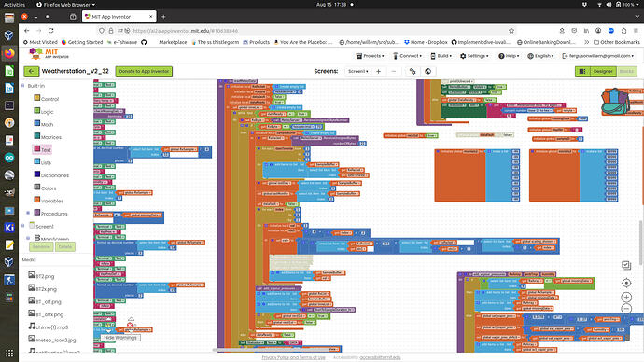The width and height of the screenshot is (644, 362).
Task: Select BT2x.png media file
Action: (x=42, y=288)
